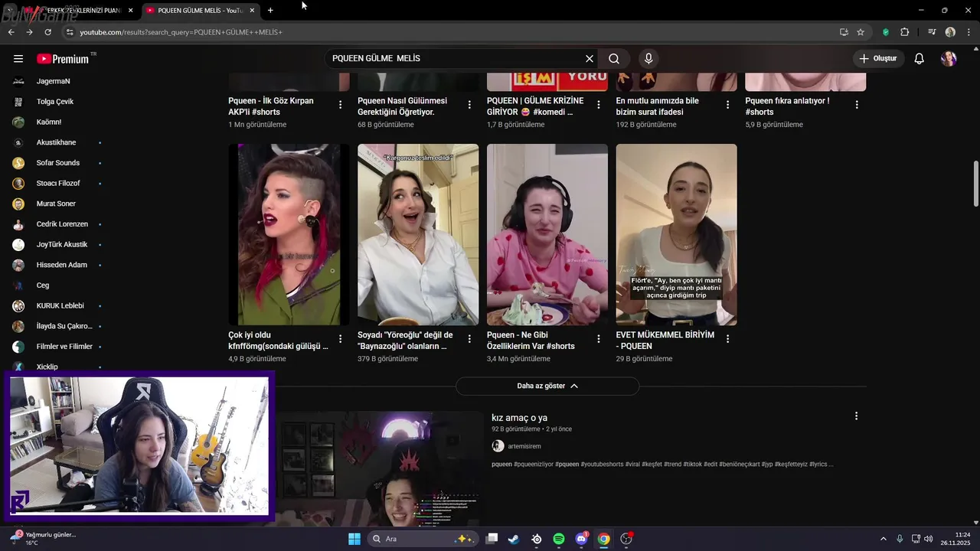Play the 'EVET MÜKEMMEL BİRİYİM' short thumbnail

(x=677, y=234)
